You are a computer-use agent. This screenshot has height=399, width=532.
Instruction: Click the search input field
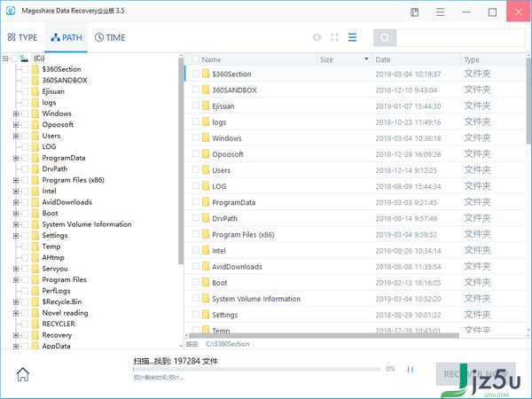tap(460, 37)
